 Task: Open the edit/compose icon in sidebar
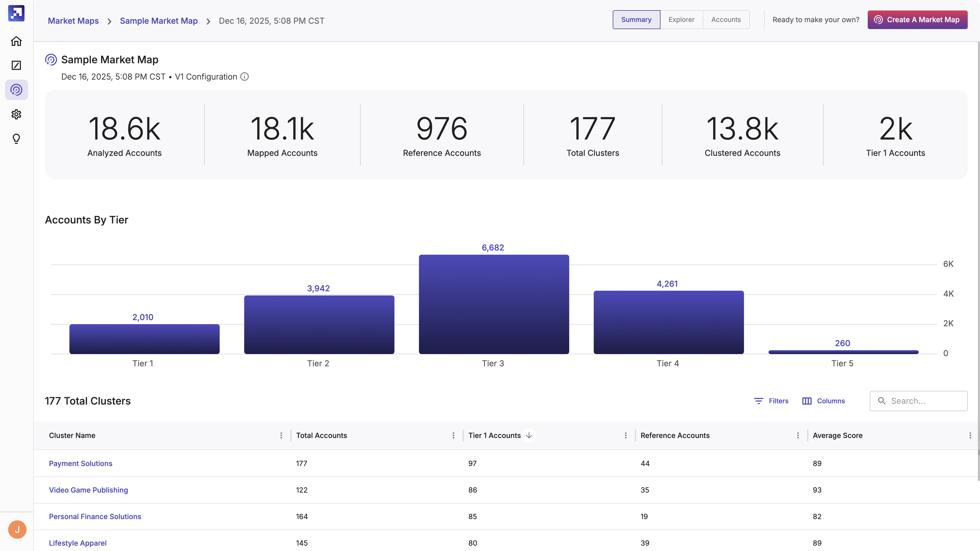(16, 65)
